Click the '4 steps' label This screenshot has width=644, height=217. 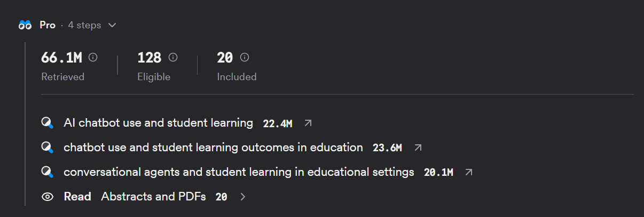tap(84, 25)
